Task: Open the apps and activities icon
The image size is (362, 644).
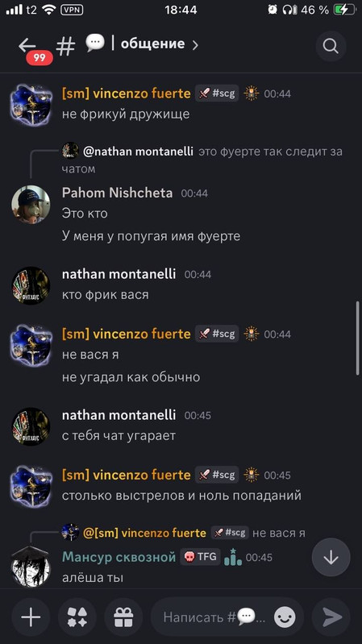Action: [77, 617]
